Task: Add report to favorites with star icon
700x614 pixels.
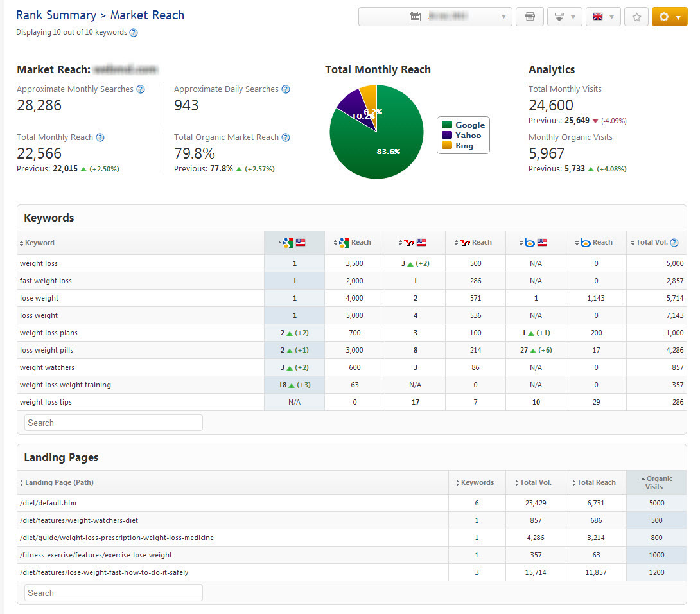Action: (636, 17)
